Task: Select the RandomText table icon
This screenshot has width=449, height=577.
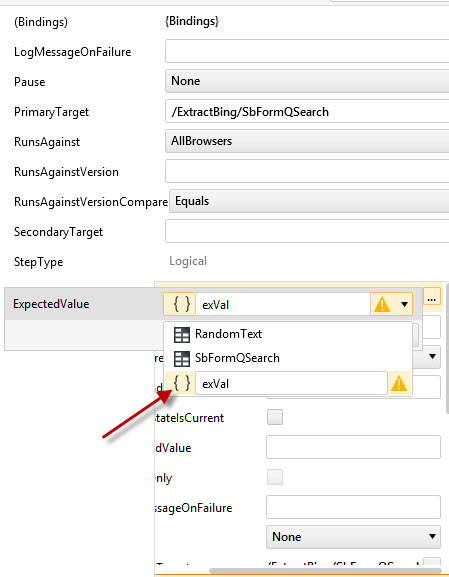Action: click(181, 334)
